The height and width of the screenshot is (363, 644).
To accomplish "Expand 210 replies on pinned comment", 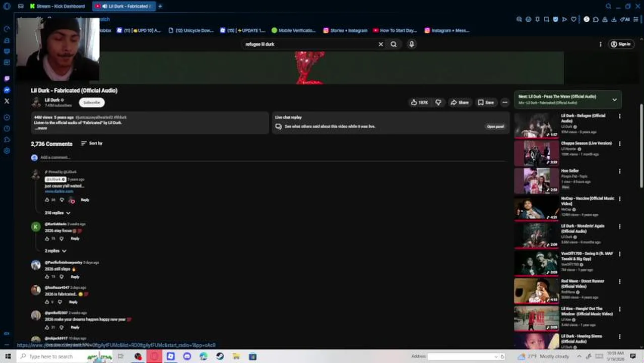I will (57, 213).
